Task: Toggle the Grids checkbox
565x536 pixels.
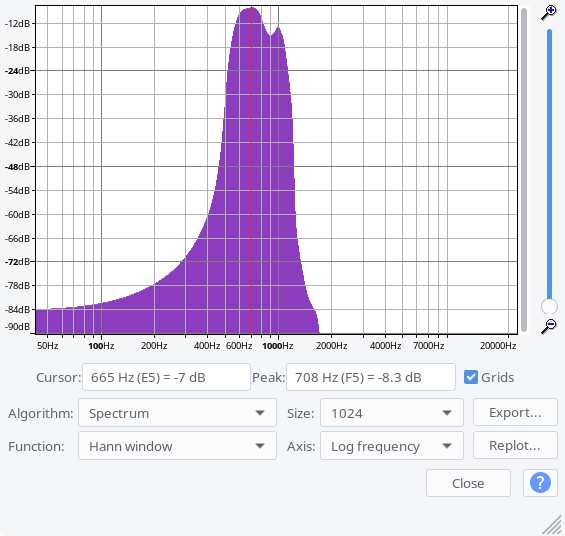Action: coord(471,377)
